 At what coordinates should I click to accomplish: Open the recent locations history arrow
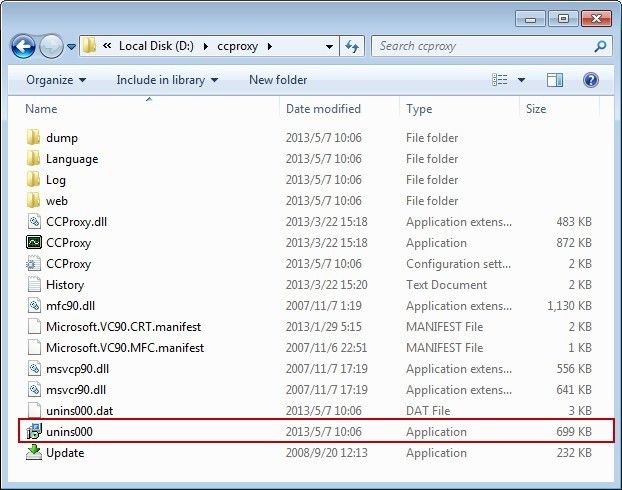(71, 47)
